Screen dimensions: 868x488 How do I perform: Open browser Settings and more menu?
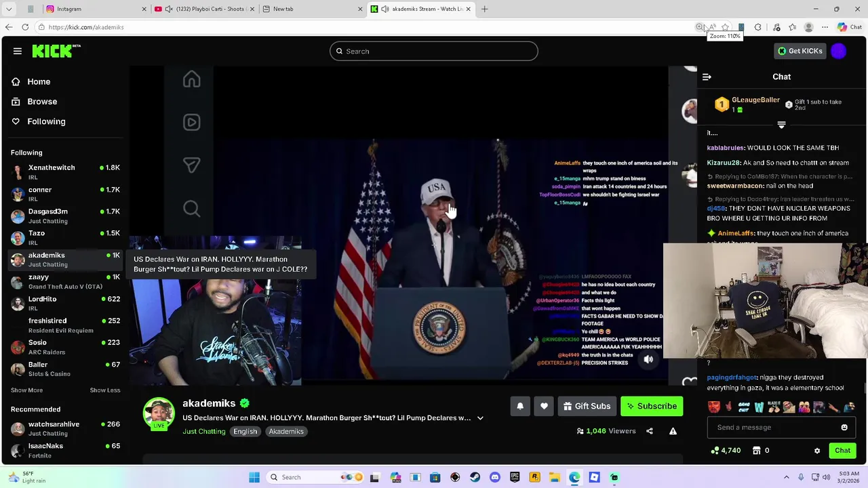click(x=825, y=27)
